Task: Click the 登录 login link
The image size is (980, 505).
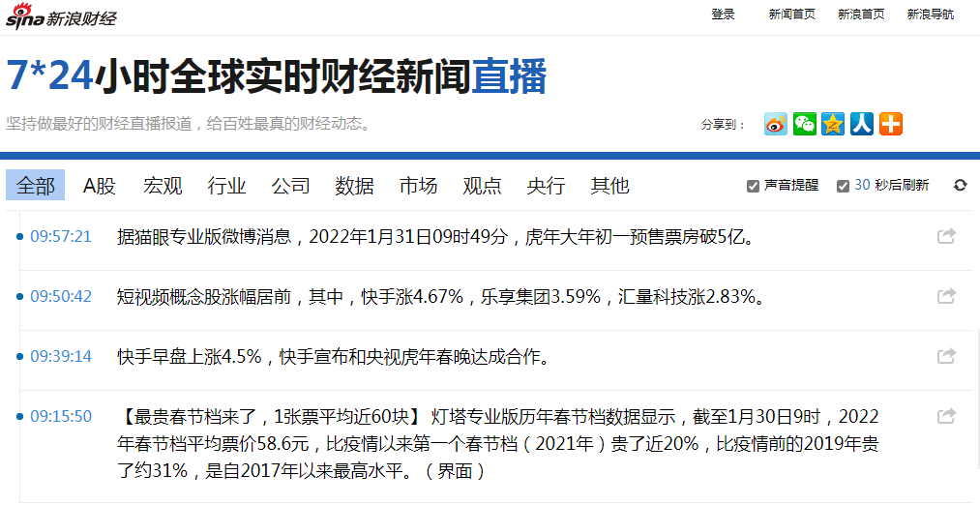Action: pyautogui.click(x=723, y=15)
